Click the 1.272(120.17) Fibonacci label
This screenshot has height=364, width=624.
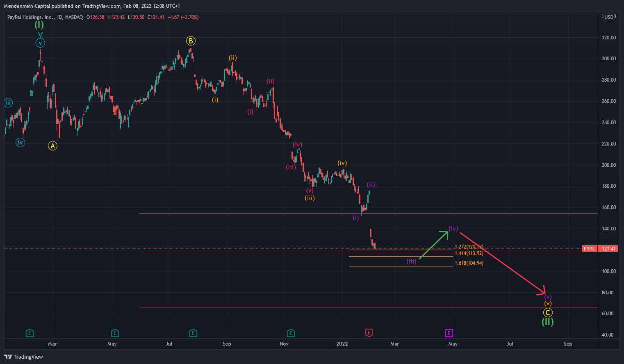pyautogui.click(x=469, y=247)
